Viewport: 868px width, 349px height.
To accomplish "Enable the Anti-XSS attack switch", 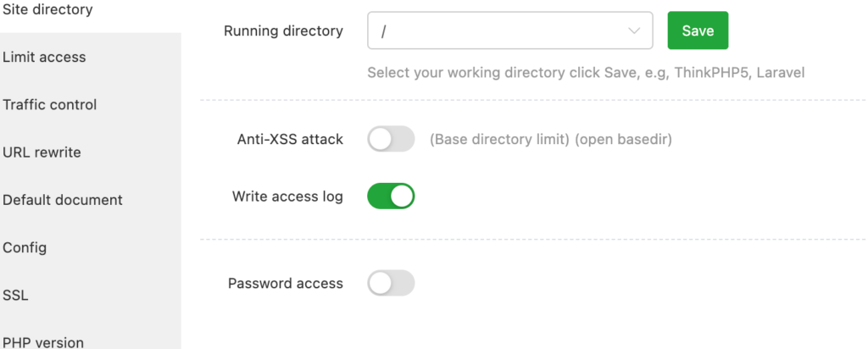I will (391, 139).
